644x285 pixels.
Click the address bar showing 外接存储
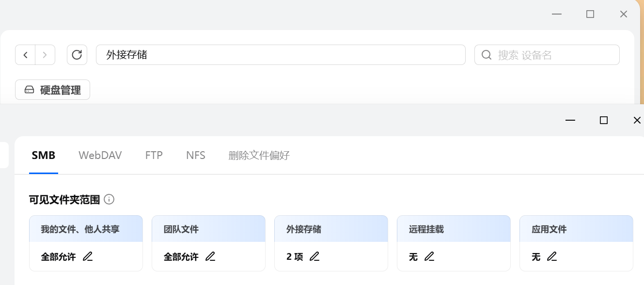(281, 55)
